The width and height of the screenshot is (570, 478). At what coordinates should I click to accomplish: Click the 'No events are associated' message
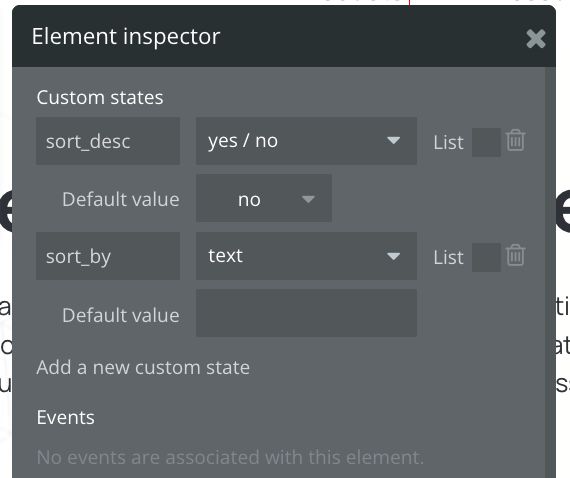[230, 457]
